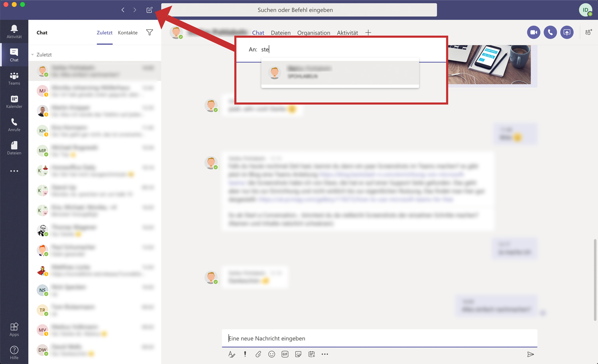Open more apps ellipsis in sidebar
This screenshot has height=364, width=598.
tap(14, 171)
